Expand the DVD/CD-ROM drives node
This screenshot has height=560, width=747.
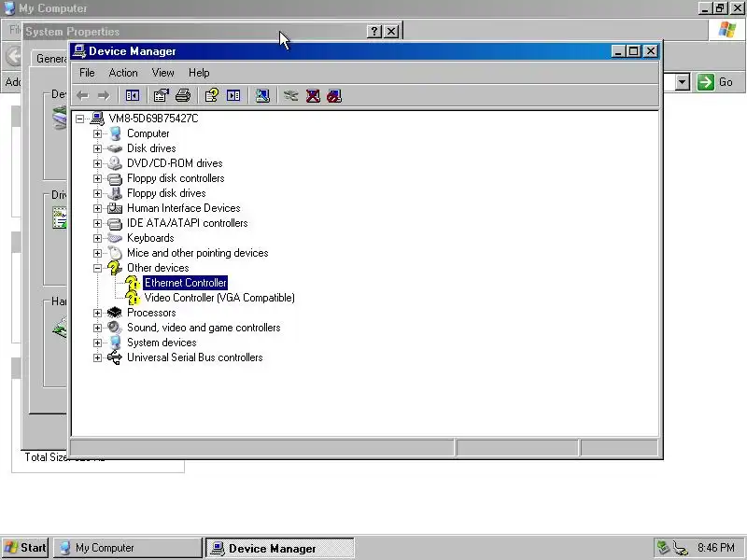97,163
